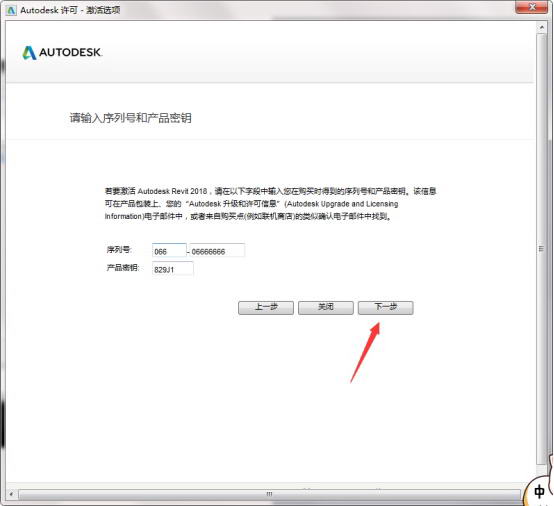The height and width of the screenshot is (506, 554).
Task: Focus the serial number field 06666666
Action: pyautogui.click(x=217, y=251)
